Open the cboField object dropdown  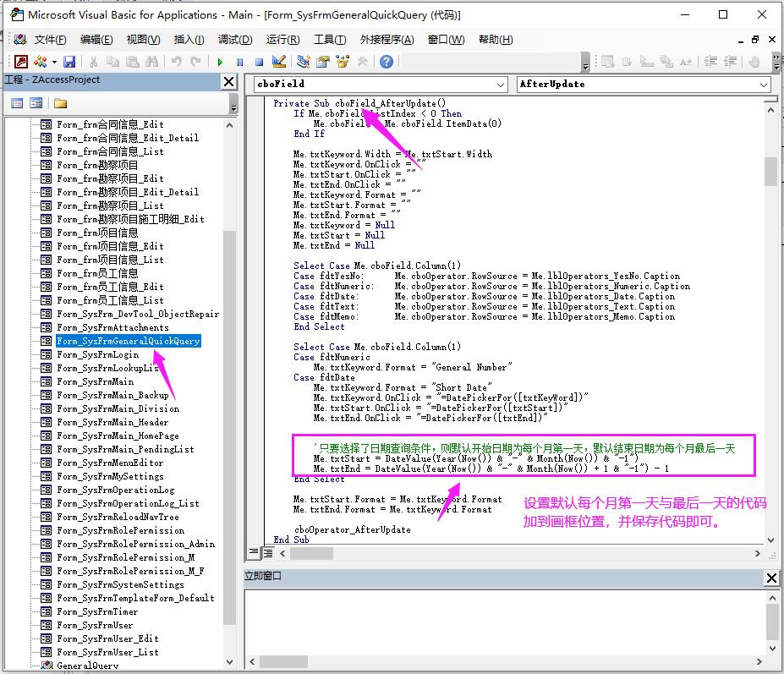[501, 85]
